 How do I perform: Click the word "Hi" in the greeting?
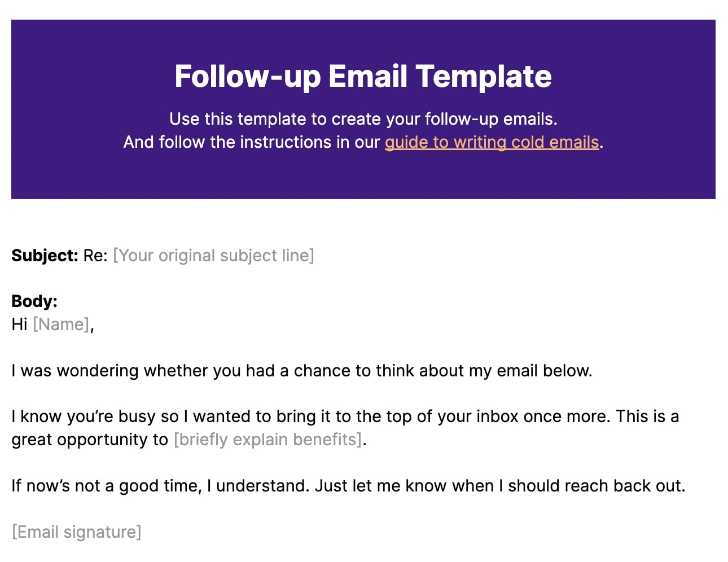pos(19,324)
